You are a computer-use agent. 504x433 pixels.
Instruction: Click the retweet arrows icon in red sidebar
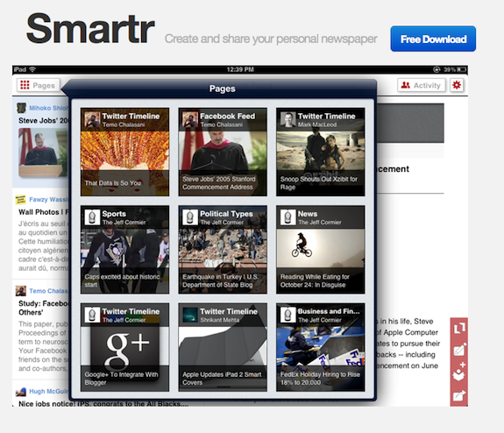pos(459,328)
